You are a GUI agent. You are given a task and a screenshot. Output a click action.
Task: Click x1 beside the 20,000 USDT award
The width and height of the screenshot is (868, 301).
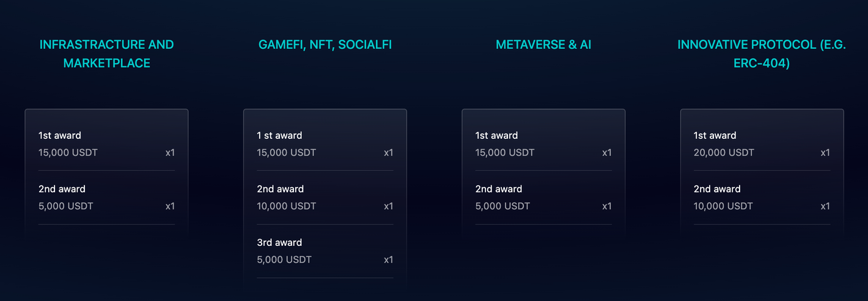point(825,152)
